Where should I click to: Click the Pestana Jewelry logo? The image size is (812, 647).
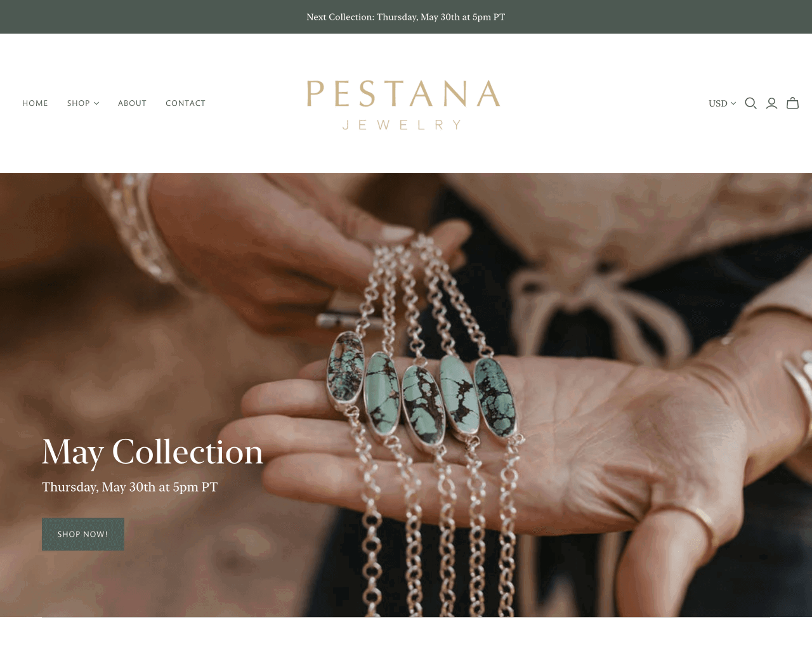coord(403,105)
